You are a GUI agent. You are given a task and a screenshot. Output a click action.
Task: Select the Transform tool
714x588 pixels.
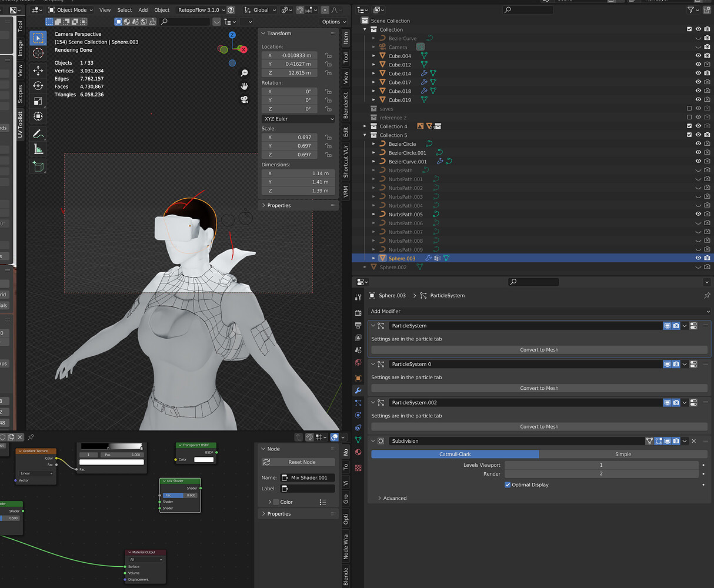38,116
